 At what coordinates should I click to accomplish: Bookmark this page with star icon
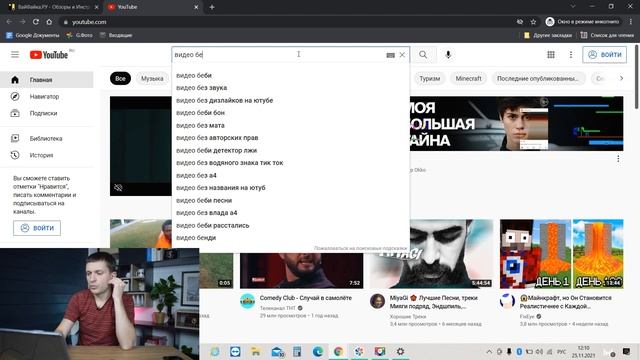tap(533, 22)
